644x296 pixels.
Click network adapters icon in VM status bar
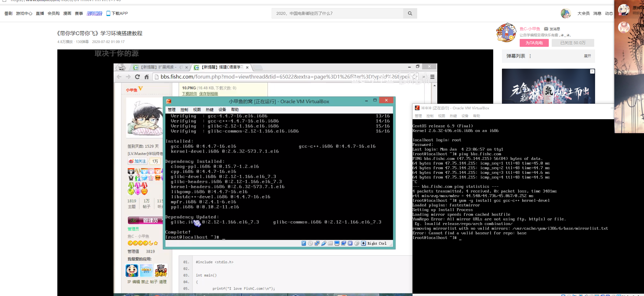click(x=317, y=243)
